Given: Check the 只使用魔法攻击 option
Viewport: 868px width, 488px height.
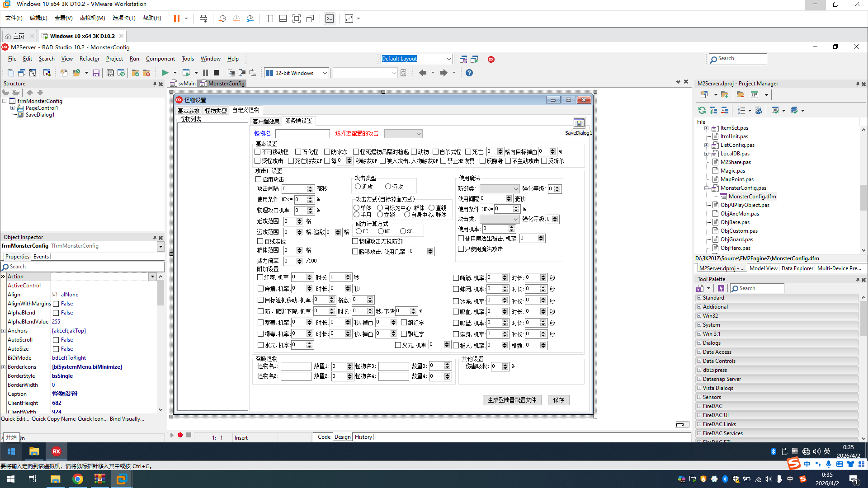Looking at the screenshot, I should [461, 249].
